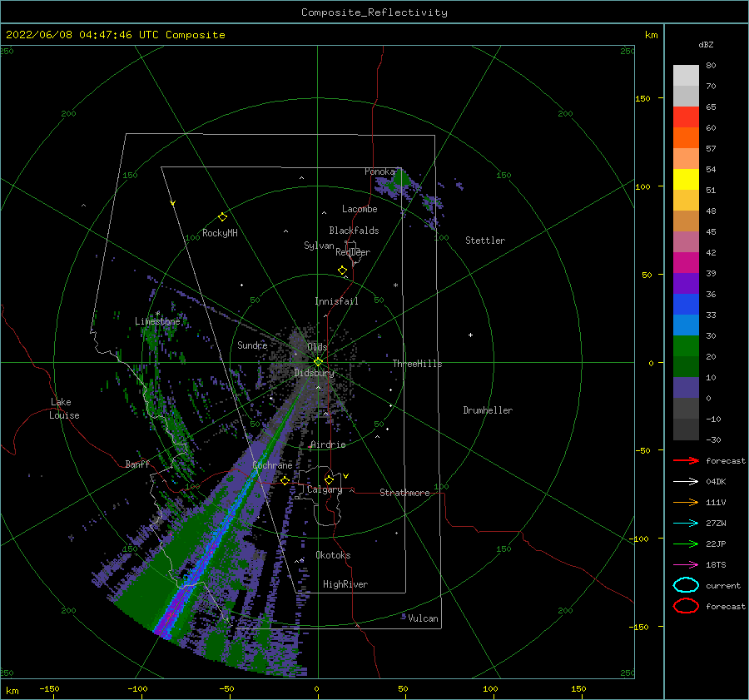Click yellow diamond marker above Calgary label
This screenshot has height=700, width=749.
point(329,479)
